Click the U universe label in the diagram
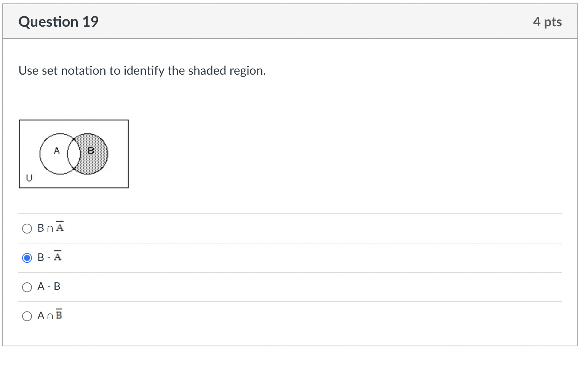 29,178
